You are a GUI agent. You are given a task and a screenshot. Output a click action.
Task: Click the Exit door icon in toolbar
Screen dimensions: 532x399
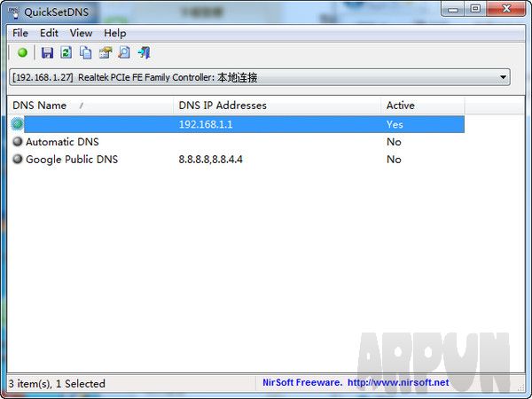pyautogui.click(x=145, y=53)
